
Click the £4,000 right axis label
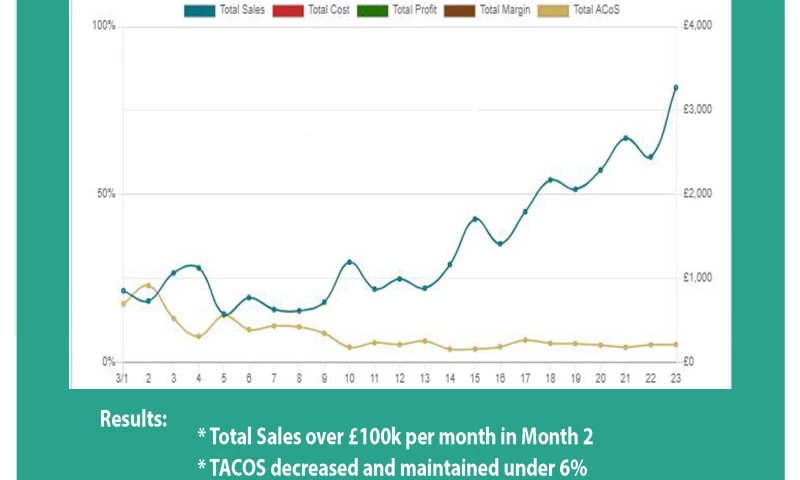(x=696, y=25)
